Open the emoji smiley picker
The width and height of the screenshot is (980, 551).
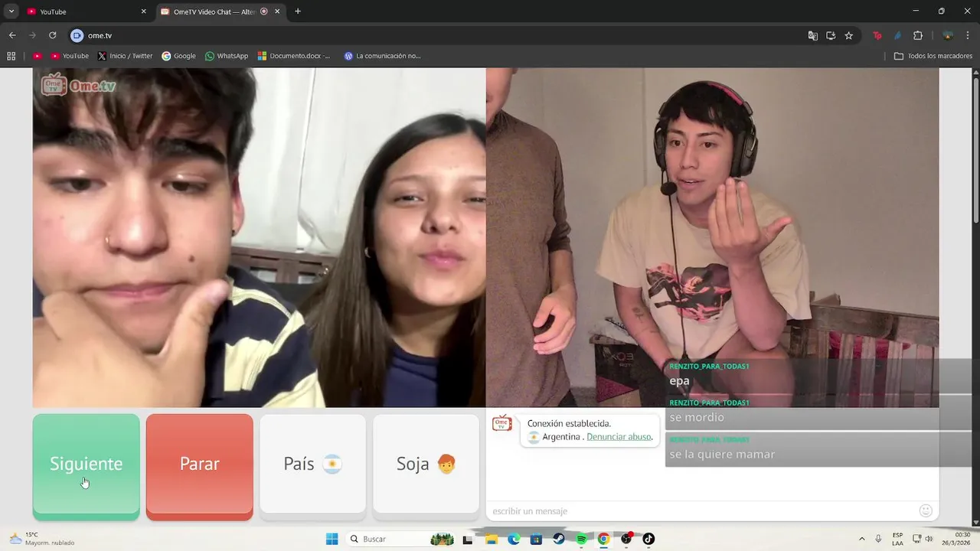coord(926,510)
